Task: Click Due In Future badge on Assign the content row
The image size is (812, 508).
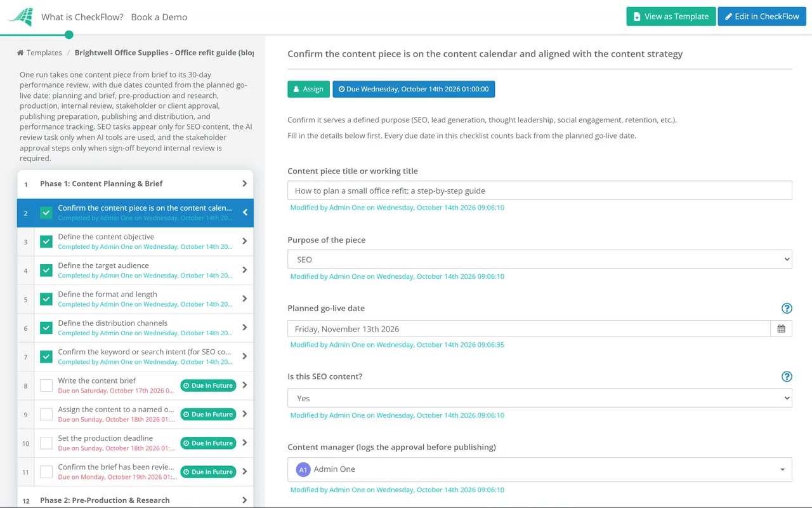Action: (208, 415)
